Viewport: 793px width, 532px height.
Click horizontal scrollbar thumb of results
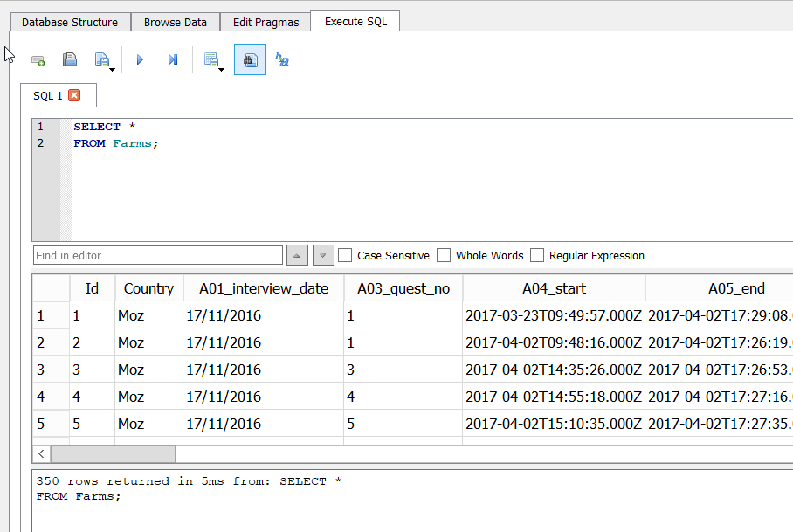pos(113,453)
